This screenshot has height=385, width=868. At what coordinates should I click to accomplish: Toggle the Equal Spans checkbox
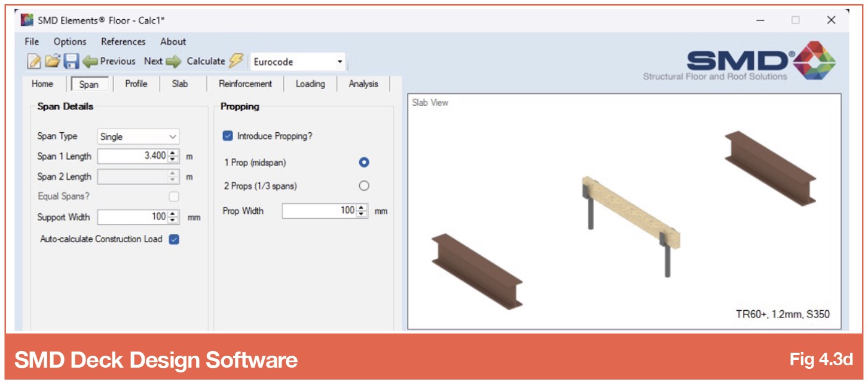tap(174, 196)
